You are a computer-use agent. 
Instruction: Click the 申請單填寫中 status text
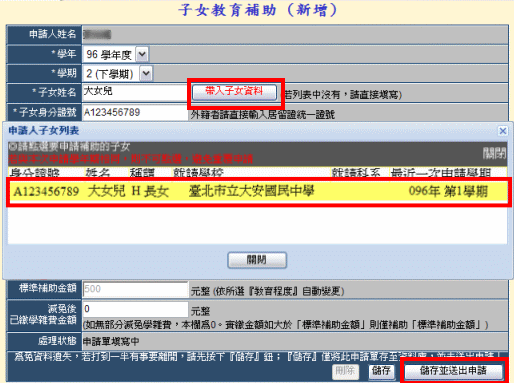point(111,341)
